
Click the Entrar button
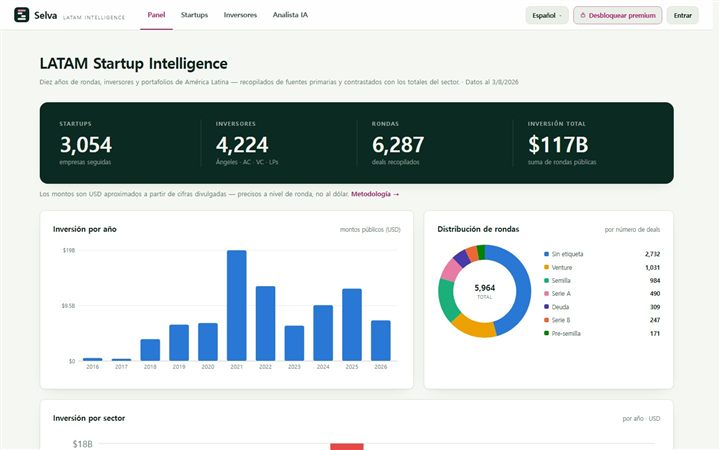coord(682,15)
